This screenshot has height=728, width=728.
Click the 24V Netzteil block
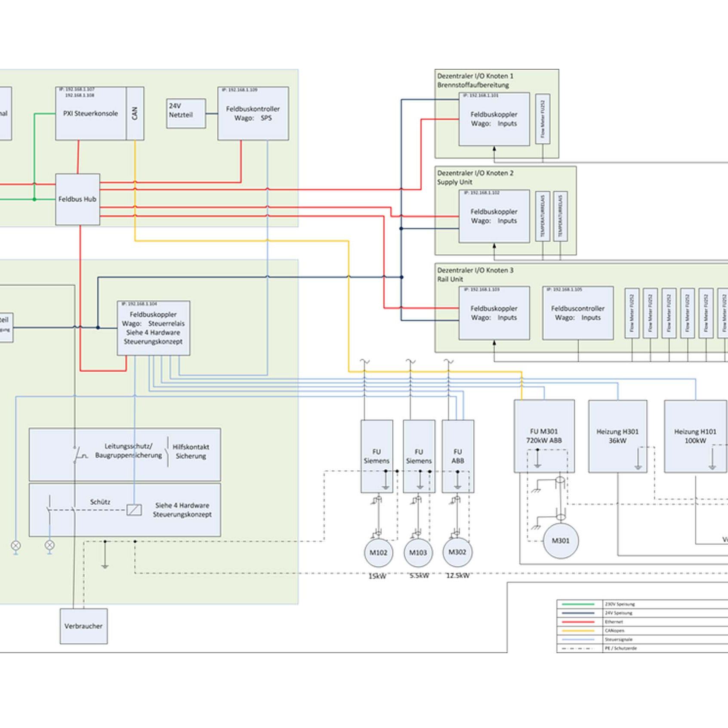(186, 113)
